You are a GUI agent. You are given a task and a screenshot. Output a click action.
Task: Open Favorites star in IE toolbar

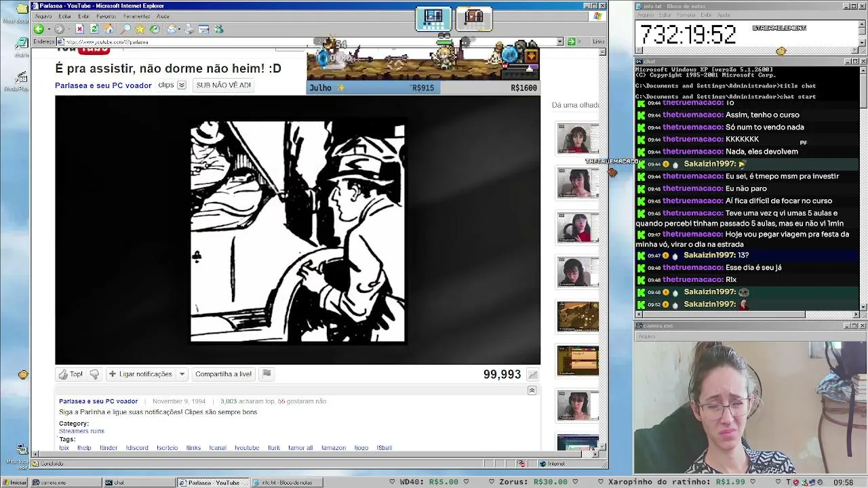pos(140,29)
